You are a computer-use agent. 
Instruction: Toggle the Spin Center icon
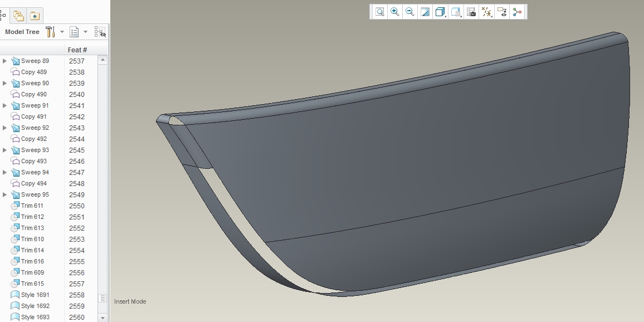click(x=517, y=12)
